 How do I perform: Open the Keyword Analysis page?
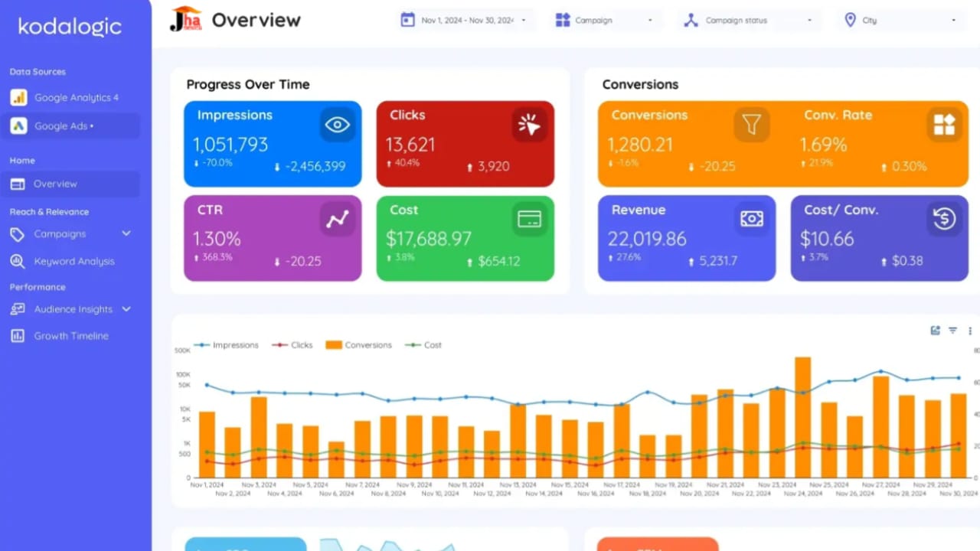(x=74, y=261)
